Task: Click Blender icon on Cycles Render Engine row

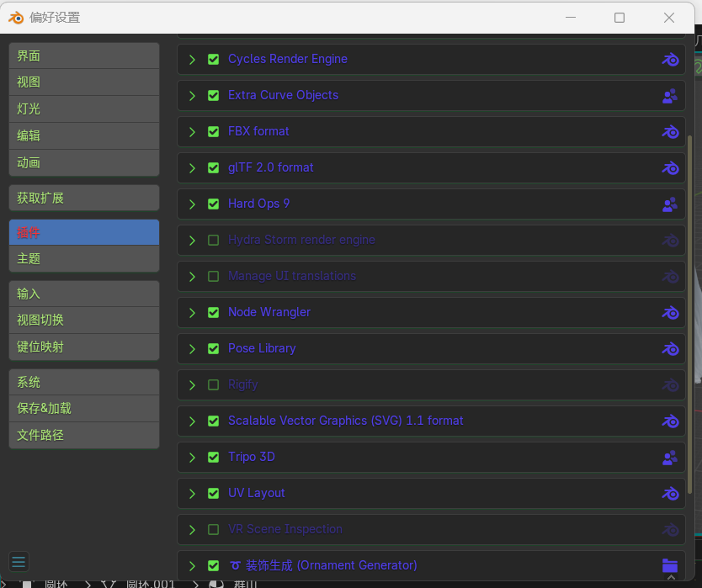Action: [x=670, y=60]
